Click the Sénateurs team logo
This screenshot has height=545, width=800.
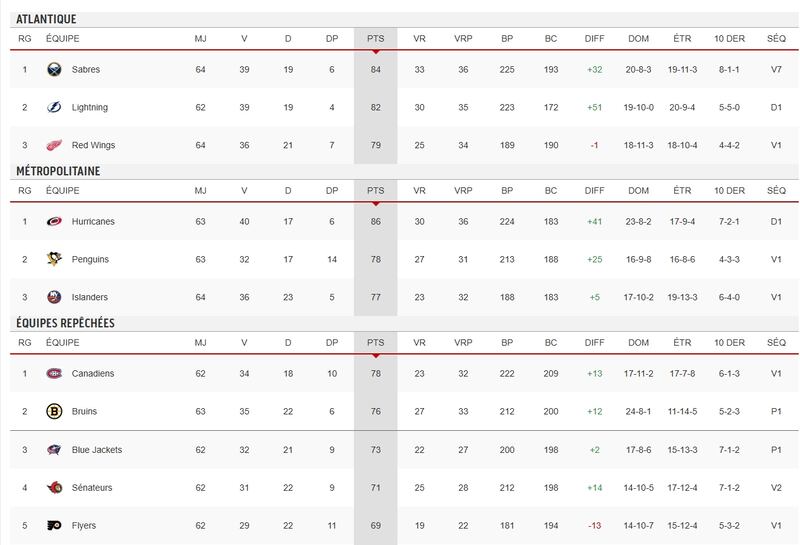54,488
